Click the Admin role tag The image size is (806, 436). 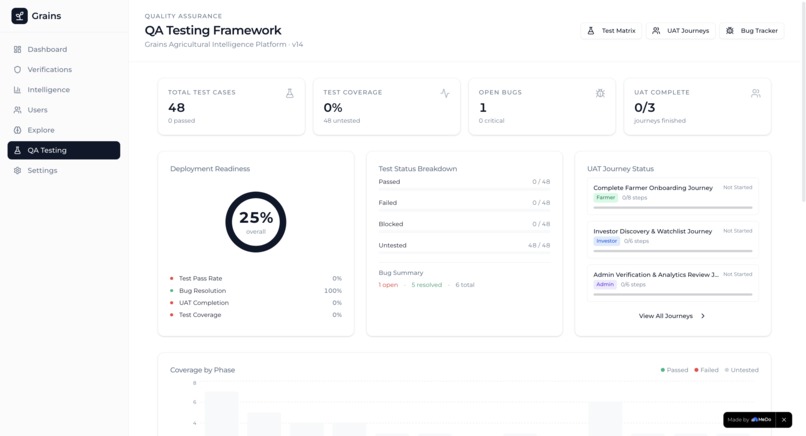[x=605, y=284]
